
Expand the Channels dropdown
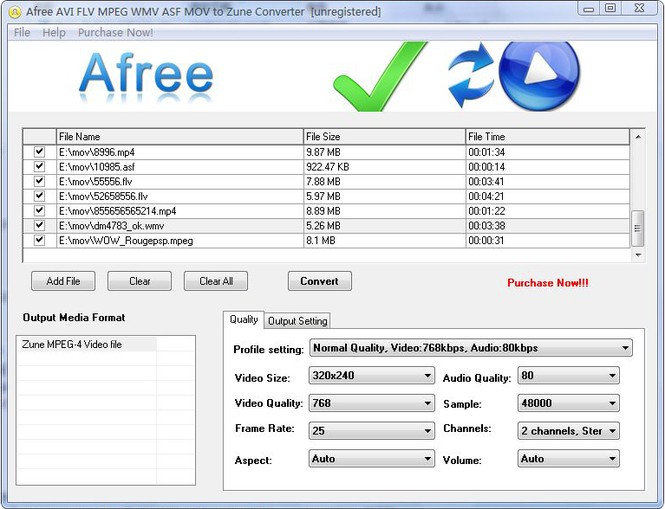pyautogui.click(x=568, y=431)
